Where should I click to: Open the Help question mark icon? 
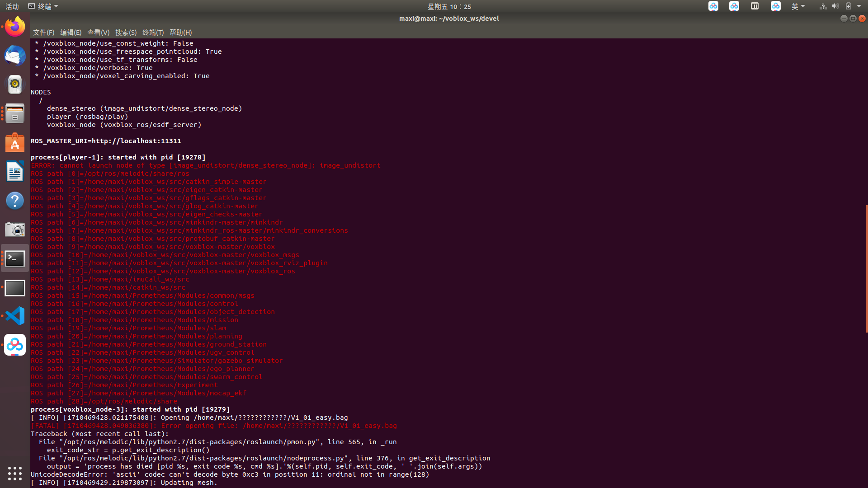(15, 201)
